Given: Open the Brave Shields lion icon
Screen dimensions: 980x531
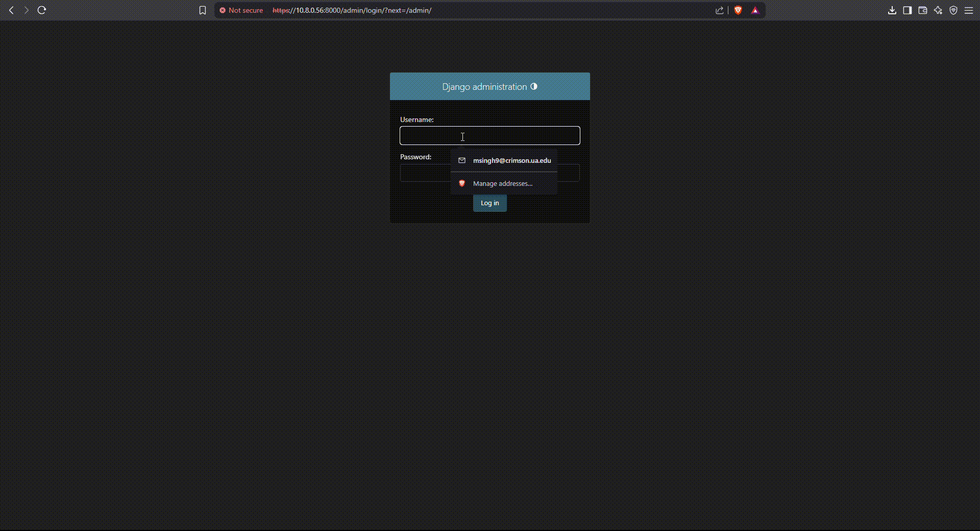Looking at the screenshot, I should [x=739, y=10].
